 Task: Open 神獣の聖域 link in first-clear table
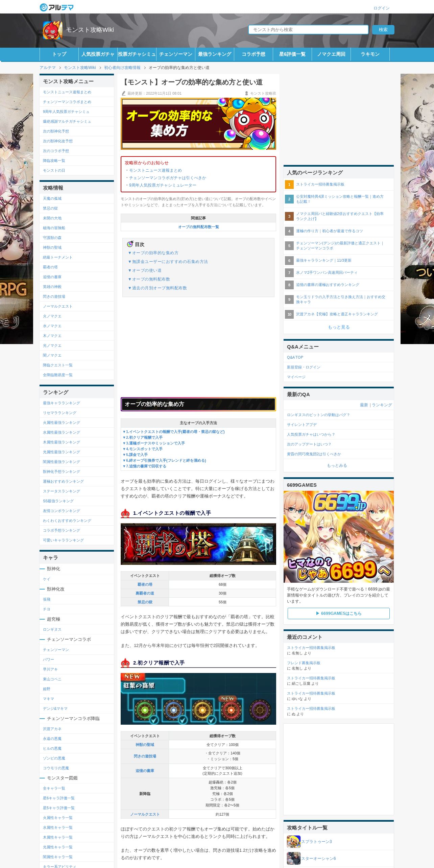[x=145, y=745]
